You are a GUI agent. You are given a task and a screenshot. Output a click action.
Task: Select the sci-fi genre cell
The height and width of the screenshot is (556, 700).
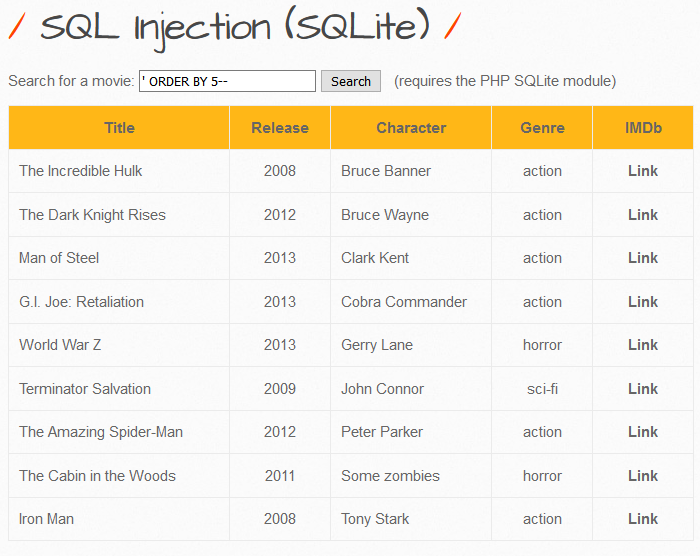(x=542, y=389)
